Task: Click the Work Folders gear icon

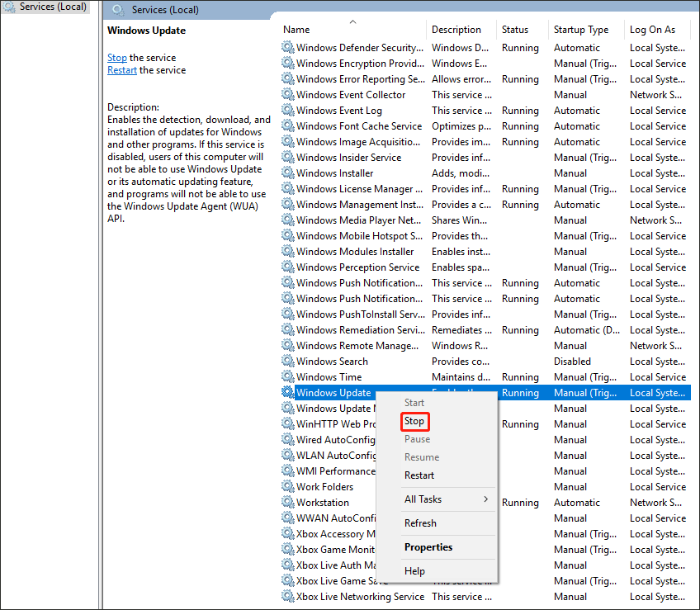Action: pos(288,486)
